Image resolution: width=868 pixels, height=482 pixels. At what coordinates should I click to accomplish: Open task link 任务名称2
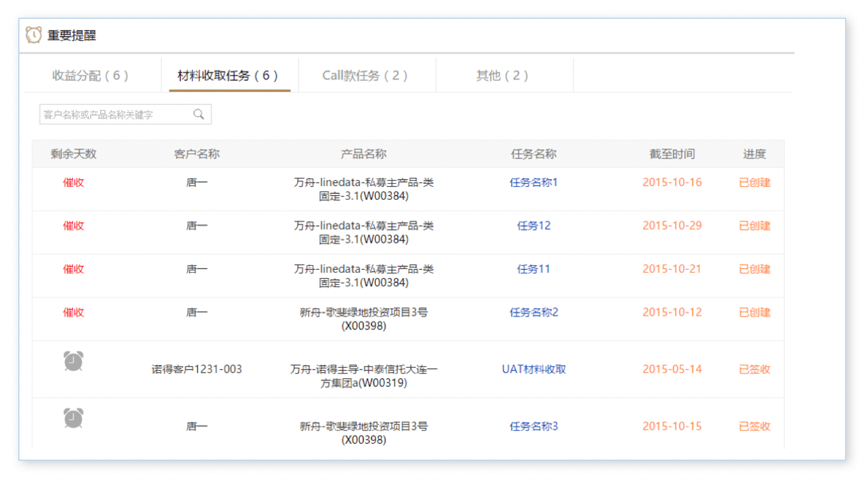pos(534,312)
